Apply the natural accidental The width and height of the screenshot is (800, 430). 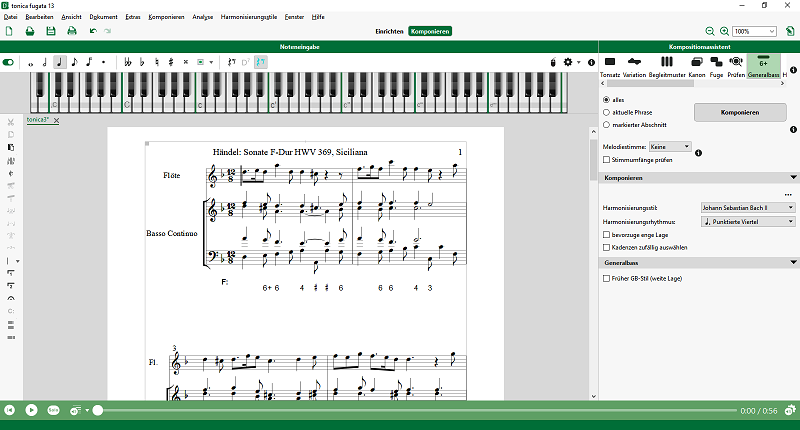[x=157, y=62]
